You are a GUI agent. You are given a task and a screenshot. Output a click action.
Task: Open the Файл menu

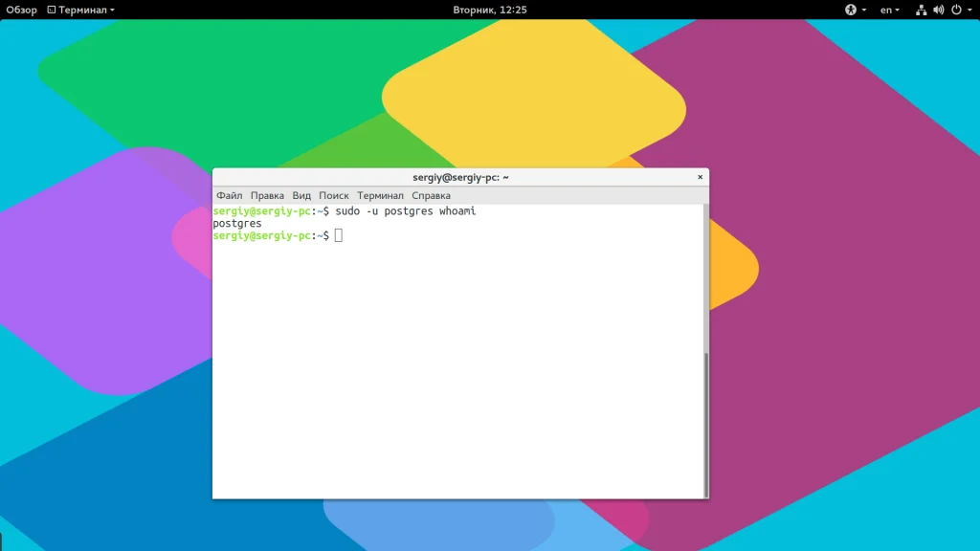pyautogui.click(x=230, y=195)
